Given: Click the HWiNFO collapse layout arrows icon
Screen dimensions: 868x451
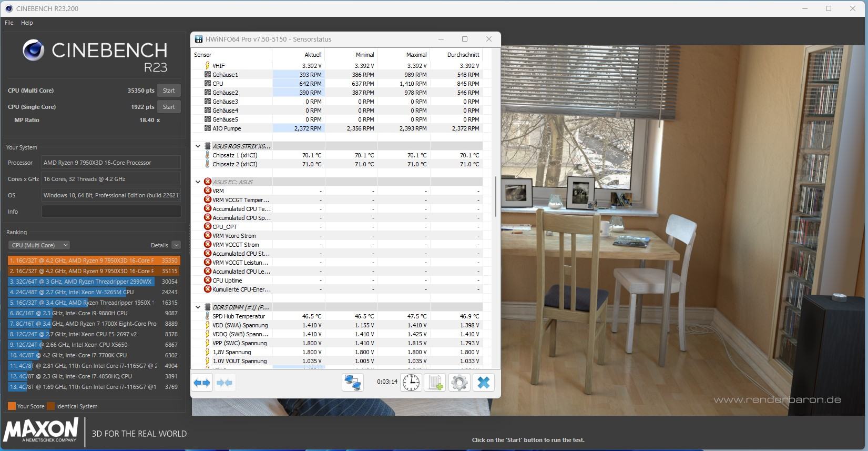Looking at the screenshot, I should 224,383.
